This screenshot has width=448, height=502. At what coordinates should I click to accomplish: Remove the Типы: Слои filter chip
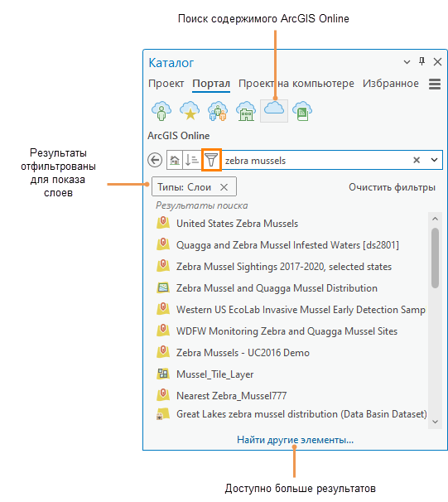click(x=224, y=187)
